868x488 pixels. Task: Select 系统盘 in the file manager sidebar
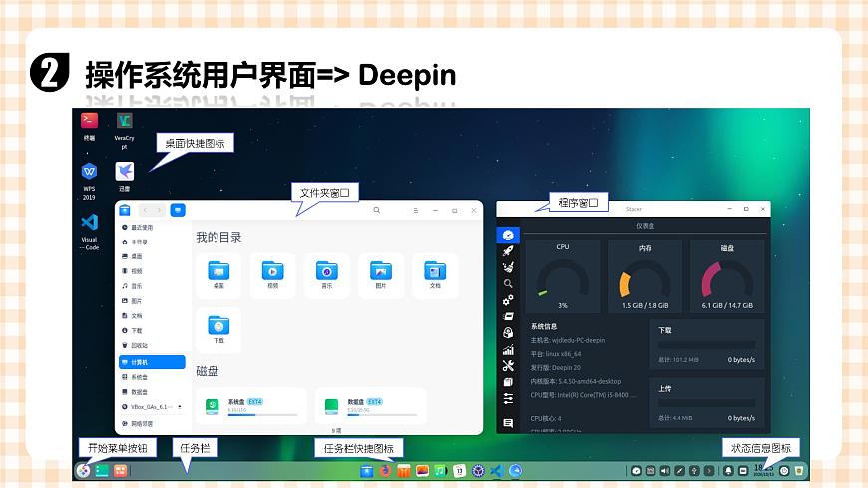153,377
